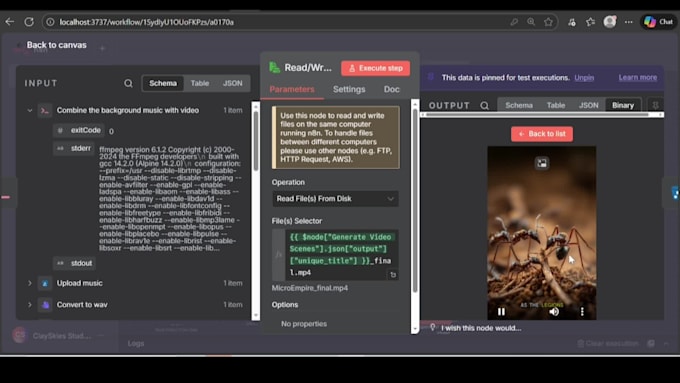Select the stderr field pill
680x383 pixels.
coord(74,148)
